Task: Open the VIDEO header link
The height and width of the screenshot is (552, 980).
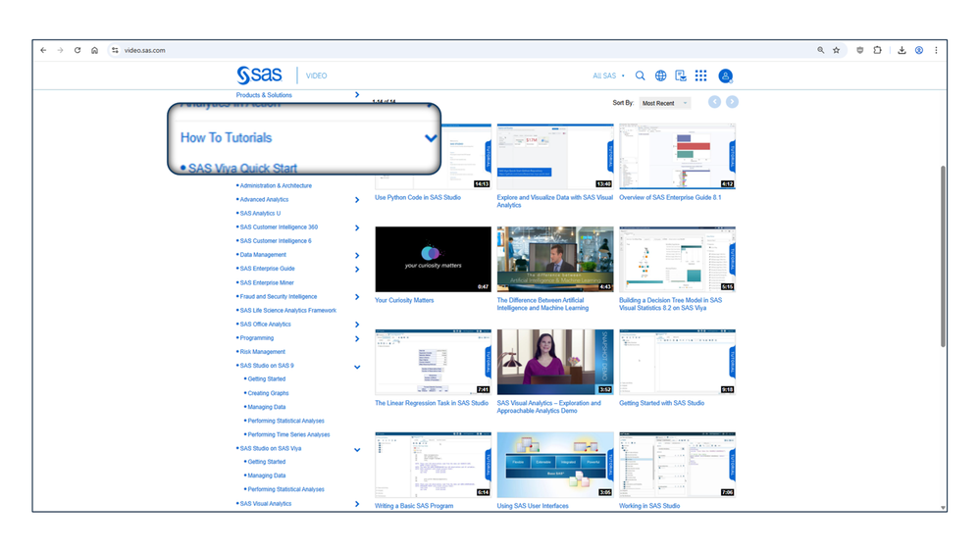Action: 316,75
